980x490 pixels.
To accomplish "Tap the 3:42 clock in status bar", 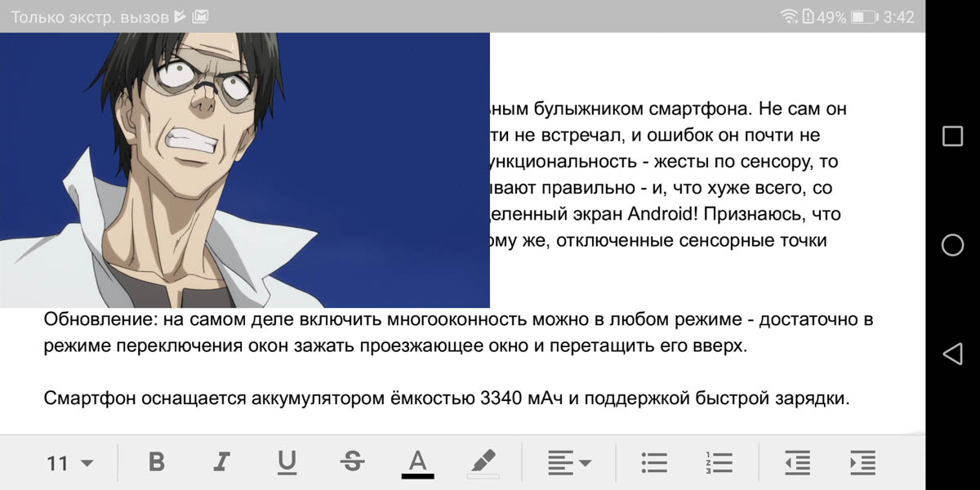I will [898, 16].
